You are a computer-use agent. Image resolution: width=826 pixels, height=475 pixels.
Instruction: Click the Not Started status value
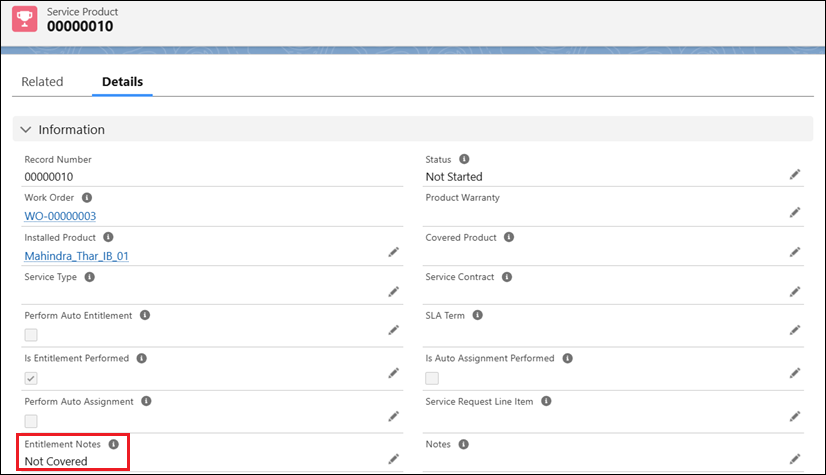click(x=454, y=177)
